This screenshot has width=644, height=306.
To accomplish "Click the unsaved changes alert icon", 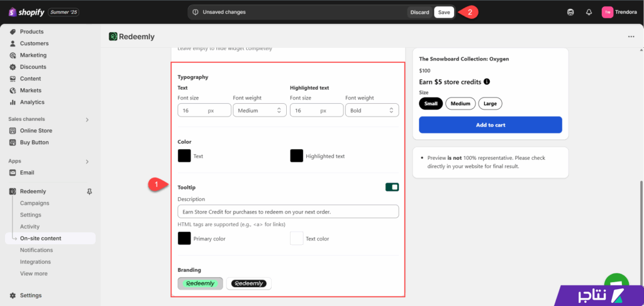I will pyautogui.click(x=196, y=13).
